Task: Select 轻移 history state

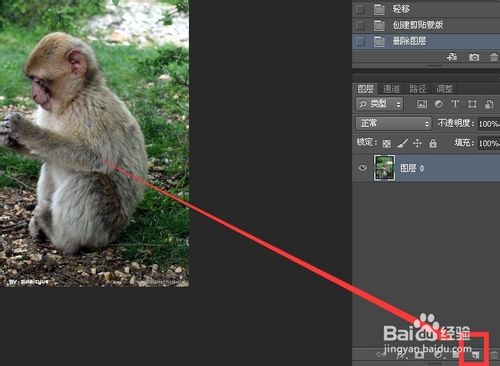Action: pos(426,9)
